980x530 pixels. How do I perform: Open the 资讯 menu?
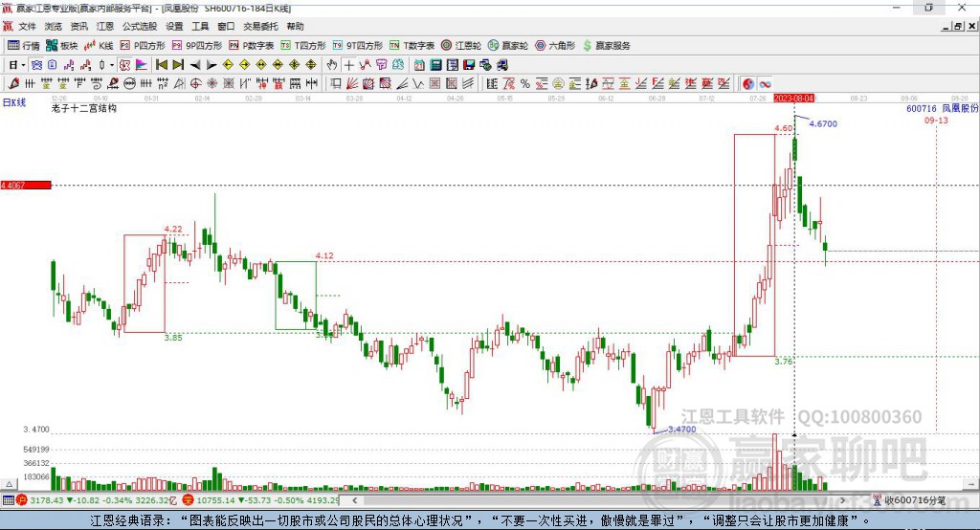78,26
